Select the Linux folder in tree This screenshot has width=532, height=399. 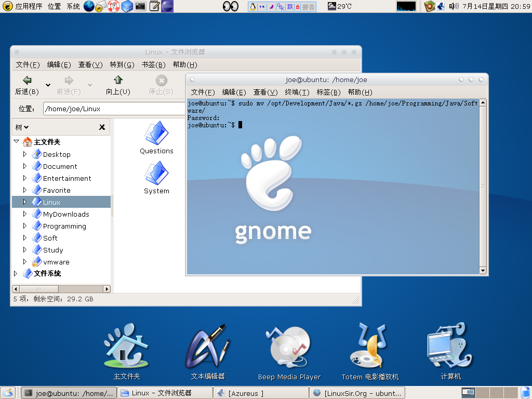[51, 202]
